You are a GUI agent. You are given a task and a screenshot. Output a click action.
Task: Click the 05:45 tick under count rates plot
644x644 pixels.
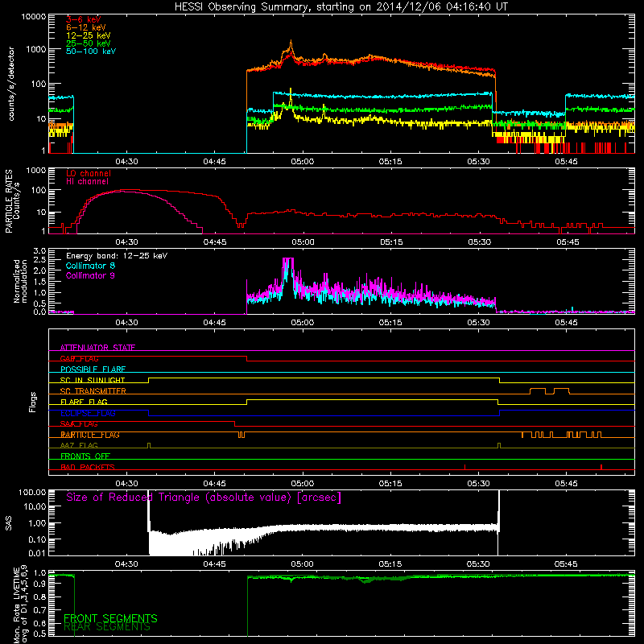tap(567, 162)
